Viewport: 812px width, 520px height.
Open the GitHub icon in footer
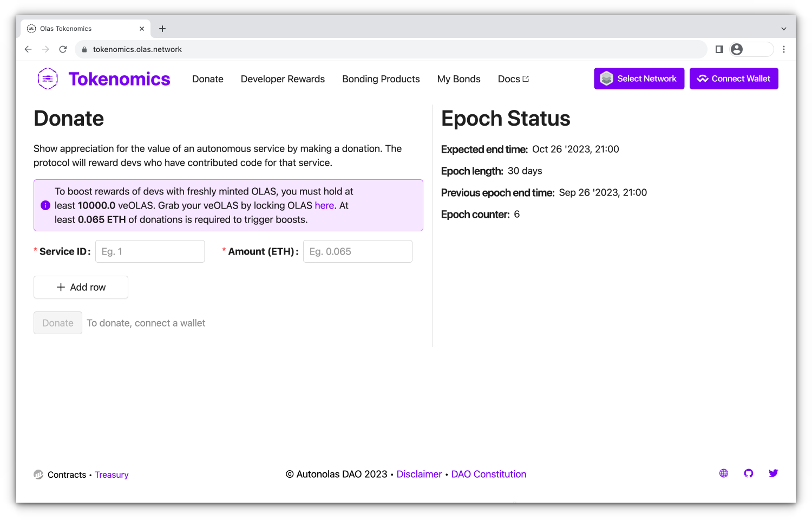point(749,473)
